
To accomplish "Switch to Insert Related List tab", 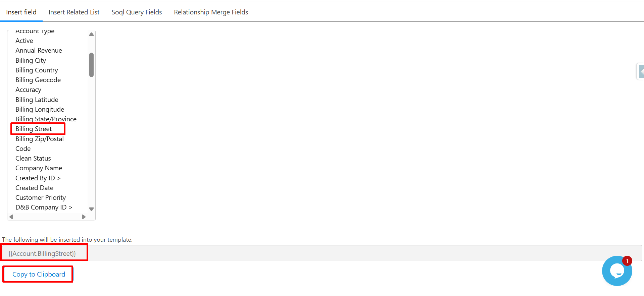I will click(74, 12).
